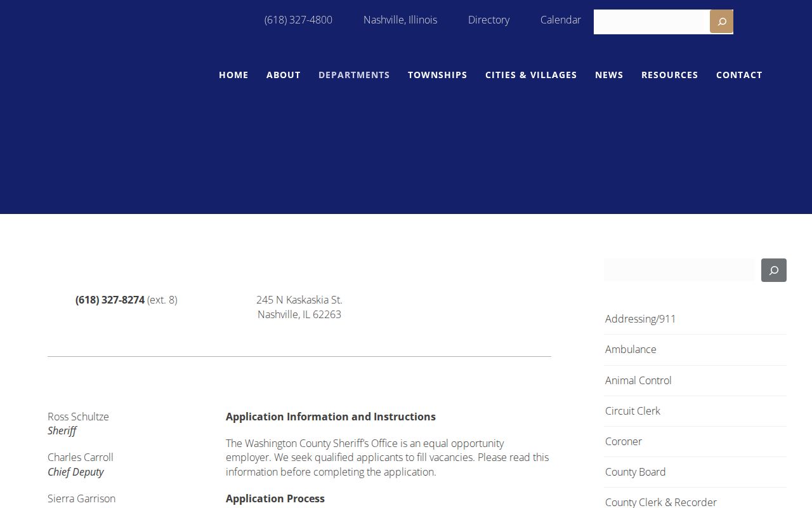Image resolution: width=812 pixels, height=508 pixels.
Task: Open the RESOURCES menu item
Action: click(x=669, y=75)
